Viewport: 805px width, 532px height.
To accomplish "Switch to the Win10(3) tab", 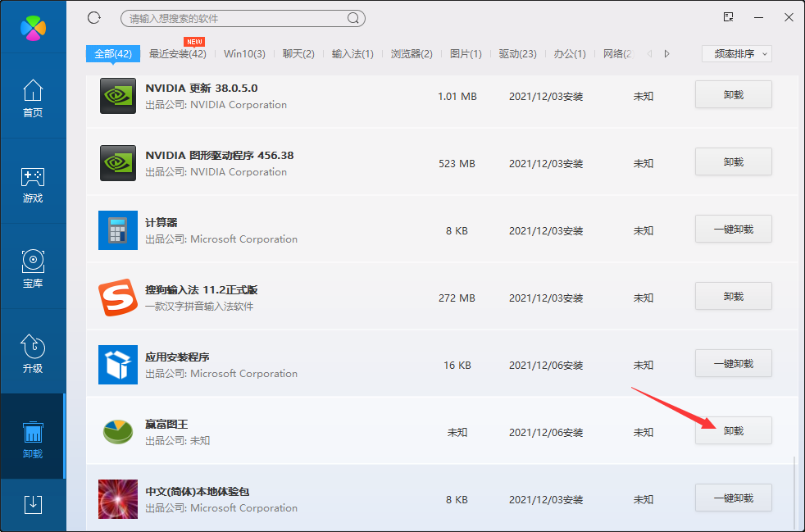I will pyautogui.click(x=244, y=54).
